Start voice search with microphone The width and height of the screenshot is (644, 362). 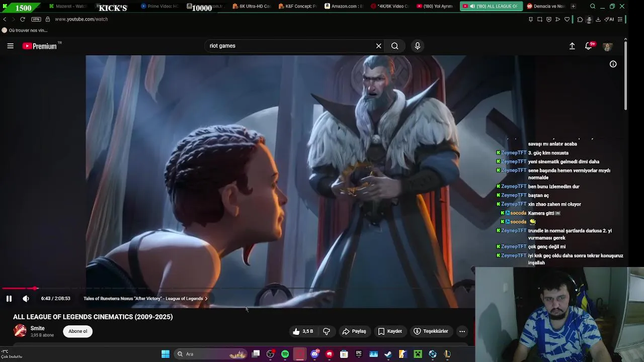[417, 46]
